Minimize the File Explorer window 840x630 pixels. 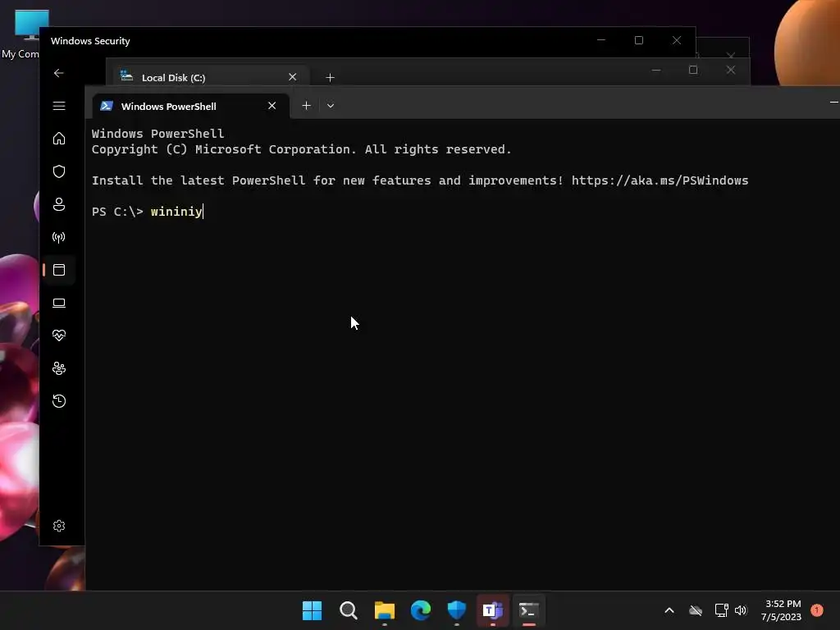655,71
